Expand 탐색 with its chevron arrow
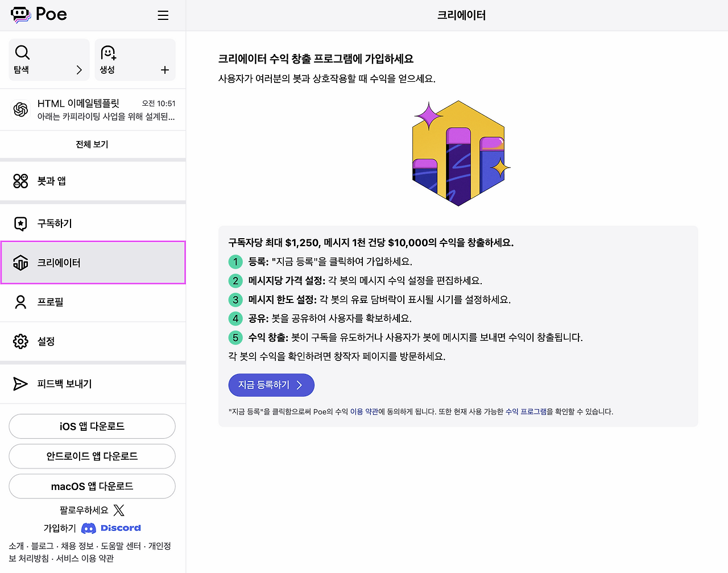This screenshot has height=573, width=728. point(79,70)
